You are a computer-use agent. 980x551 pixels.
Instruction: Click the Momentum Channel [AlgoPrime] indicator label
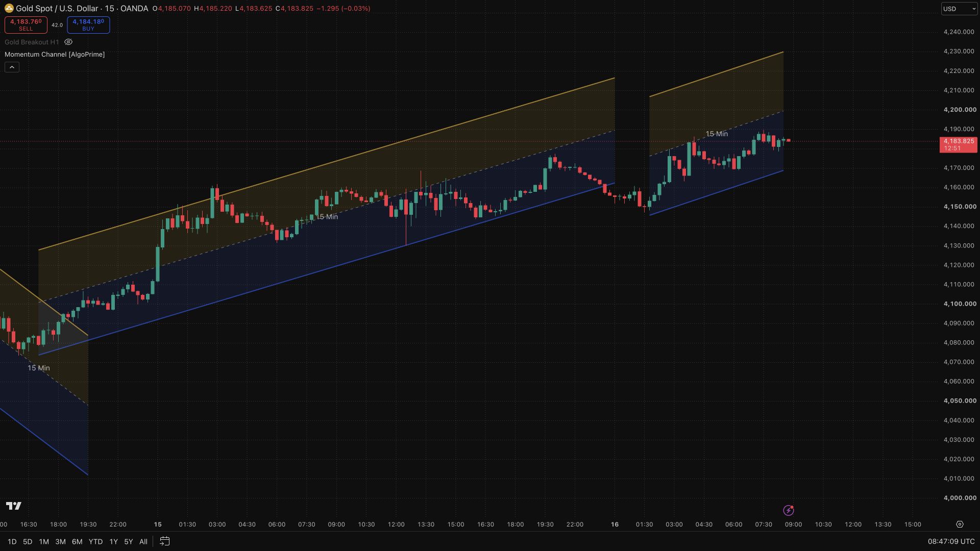pos(55,54)
